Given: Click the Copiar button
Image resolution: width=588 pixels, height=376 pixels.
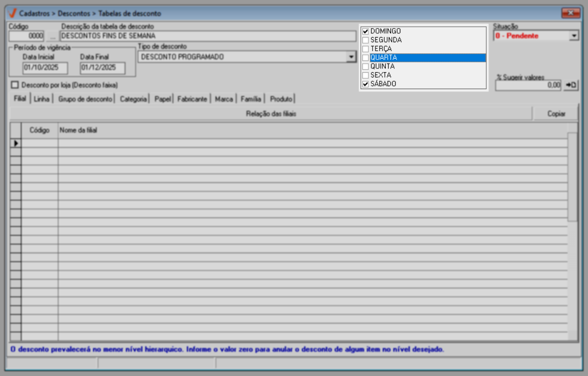Looking at the screenshot, I should (x=556, y=113).
